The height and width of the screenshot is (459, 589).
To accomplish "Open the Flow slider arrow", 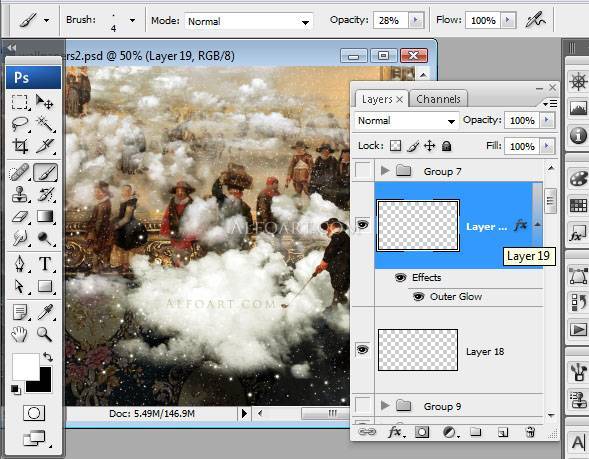I will 507,20.
